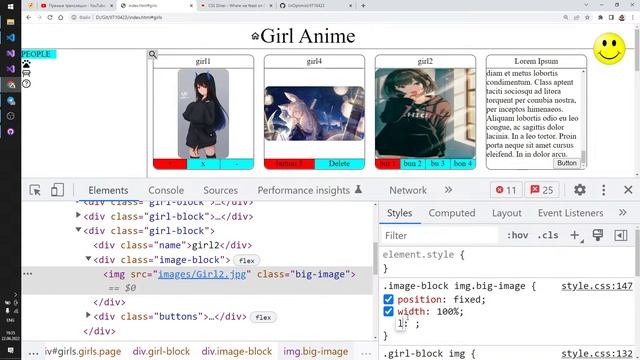Viewport: 640px width, 360px height.
Task: Toggle the rendering emulation paintbrush icon in Styles
Action: (598, 235)
